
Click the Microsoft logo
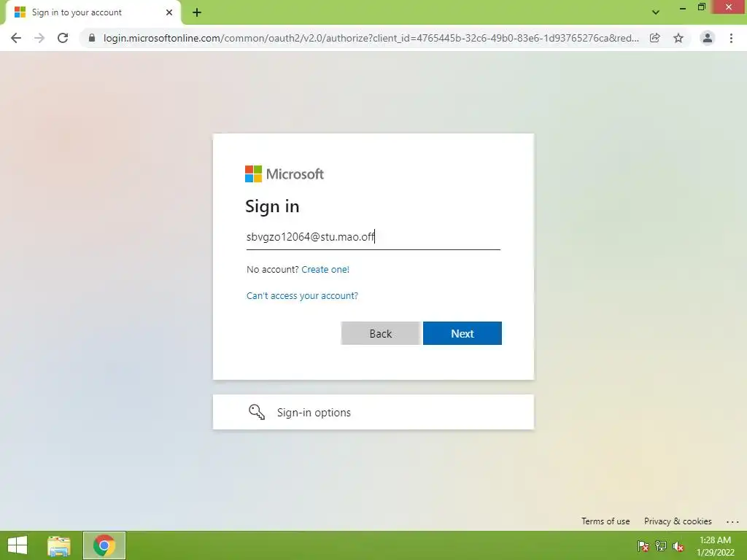285,174
